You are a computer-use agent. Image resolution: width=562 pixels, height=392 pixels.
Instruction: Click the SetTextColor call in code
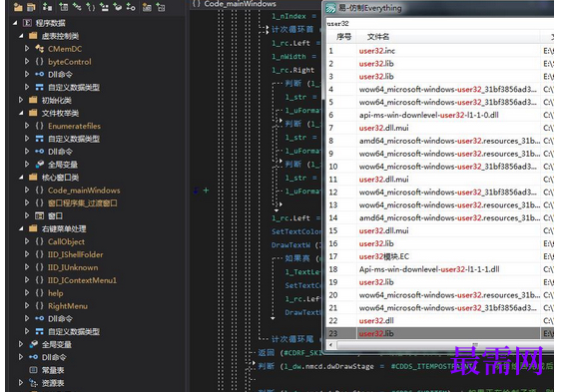[x=296, y=231]
